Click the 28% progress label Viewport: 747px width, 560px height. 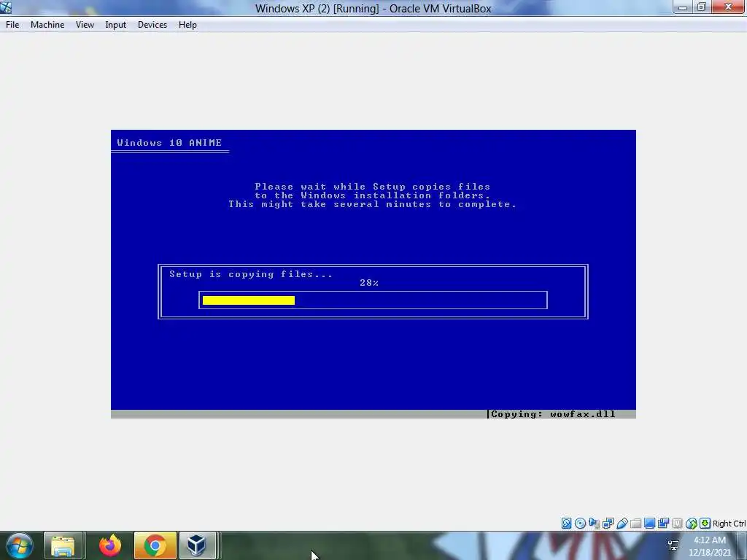coord(369,283)
